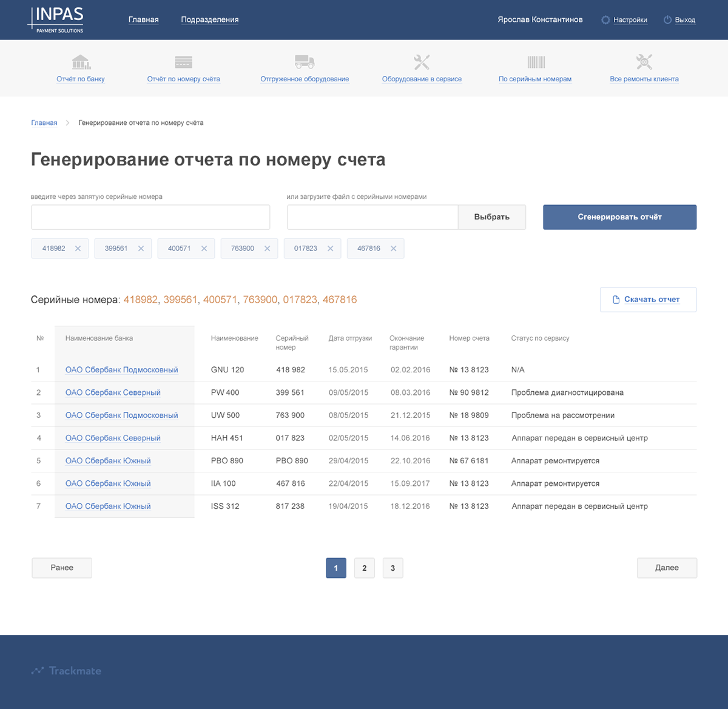Remove serial number tag 418982

pos(78,249)
